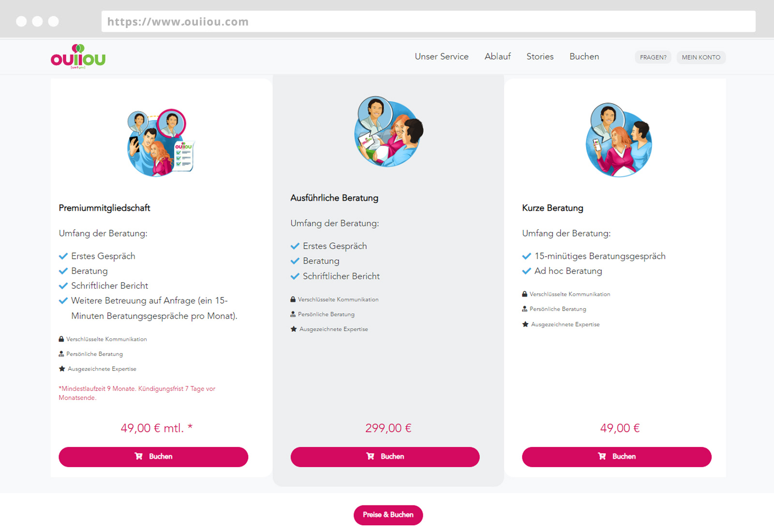Go to the Ablauf navigation item

click(498, 57)
